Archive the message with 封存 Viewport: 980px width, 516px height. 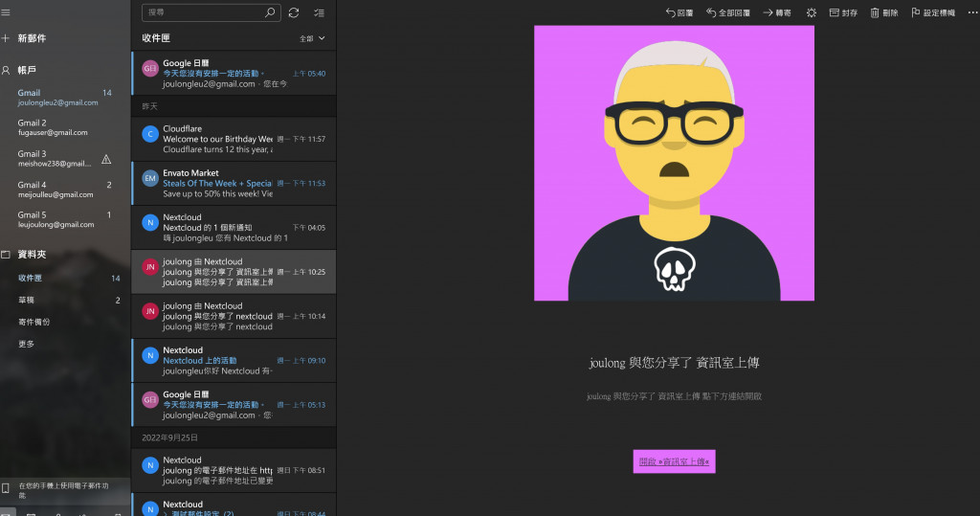pyautogui.click(x=843, y=12)
